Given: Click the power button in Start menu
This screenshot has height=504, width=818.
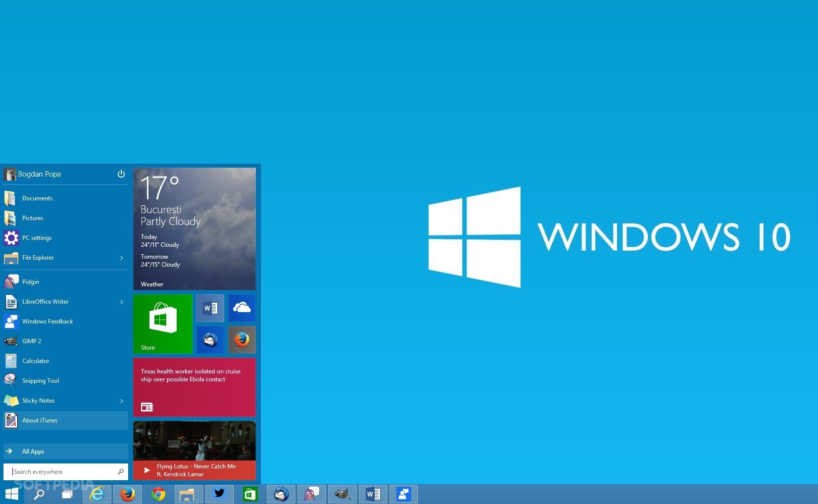Looking at the screenshot, I should pyautogui.click(x=121, y=174).
